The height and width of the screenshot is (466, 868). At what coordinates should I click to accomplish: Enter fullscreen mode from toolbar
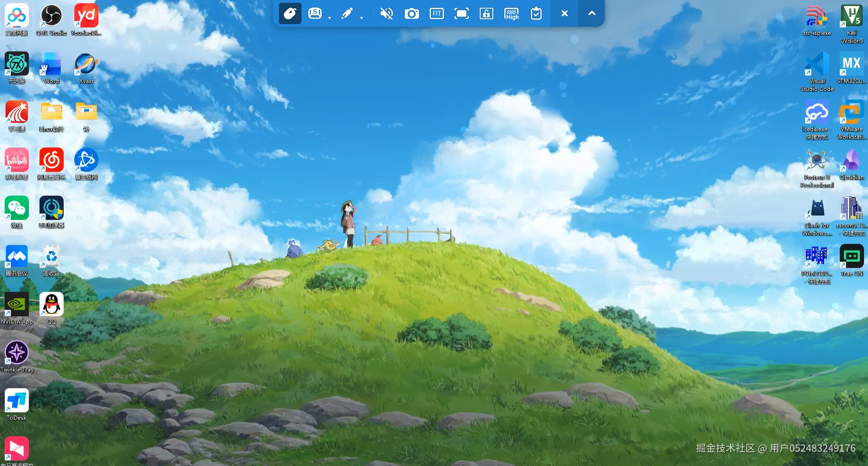[462, 13]
